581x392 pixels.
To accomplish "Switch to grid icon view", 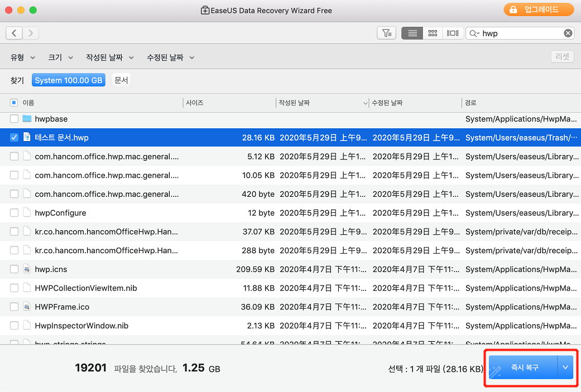I will click(433, 33).
